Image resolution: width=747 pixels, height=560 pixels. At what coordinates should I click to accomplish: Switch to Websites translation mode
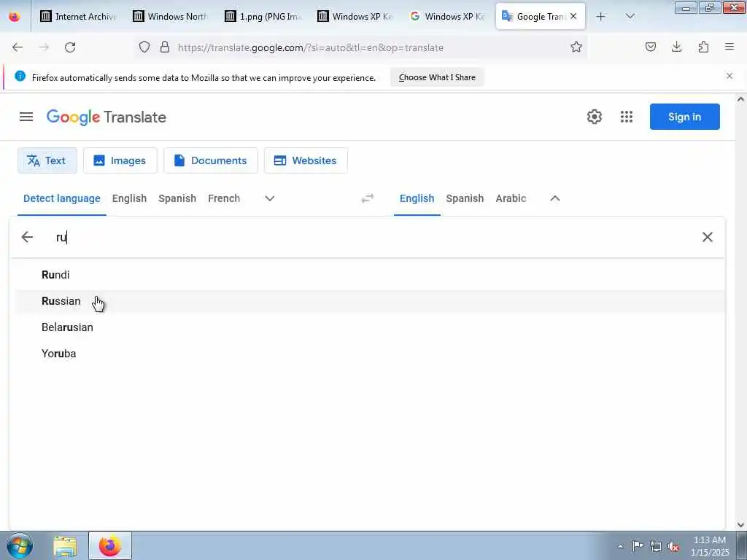(306, 160)
